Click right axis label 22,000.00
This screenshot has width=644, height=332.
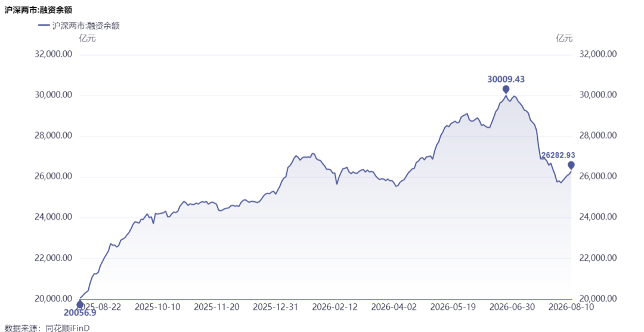click(597, 258)
